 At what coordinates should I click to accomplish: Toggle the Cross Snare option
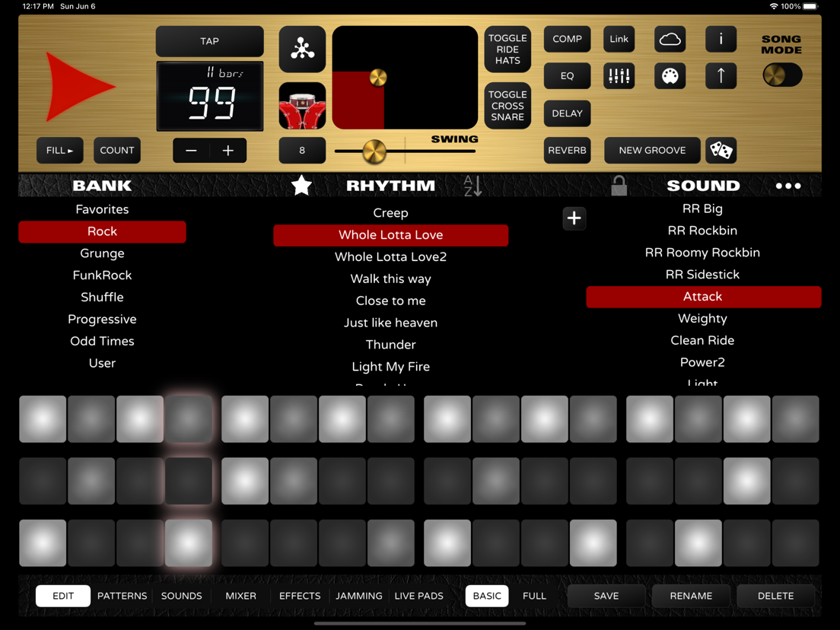pos(507,106)
